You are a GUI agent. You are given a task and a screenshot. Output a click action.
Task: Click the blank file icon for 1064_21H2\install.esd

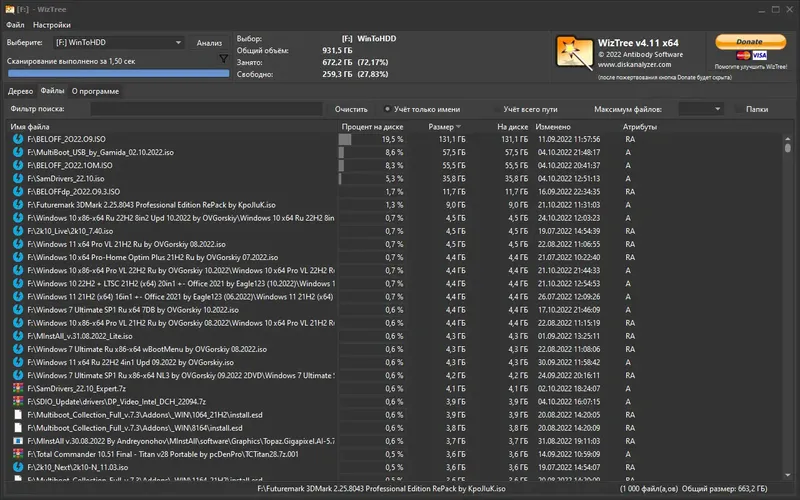tap(18, 415)
